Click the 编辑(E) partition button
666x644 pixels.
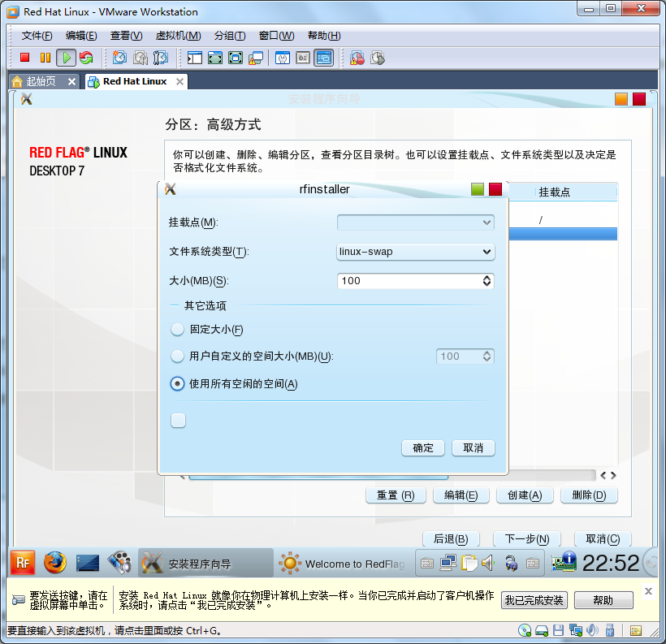[x=461, y=495]
